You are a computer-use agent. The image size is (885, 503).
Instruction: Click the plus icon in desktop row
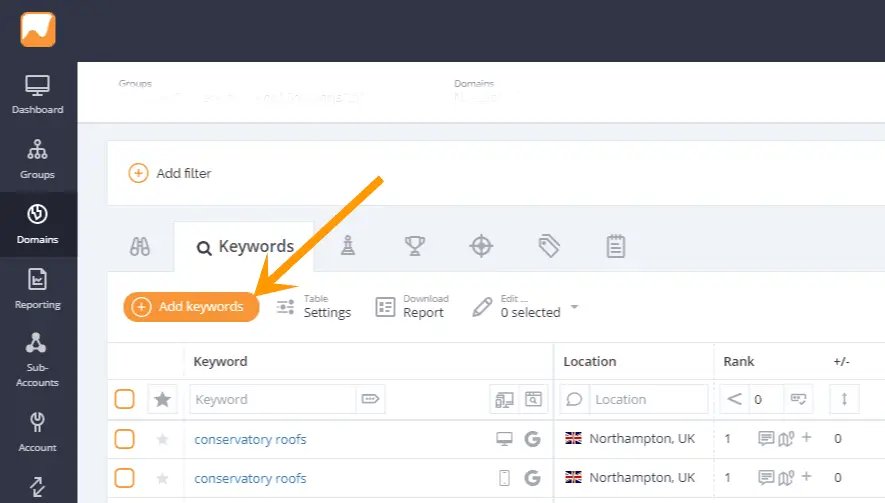(807, 438)
